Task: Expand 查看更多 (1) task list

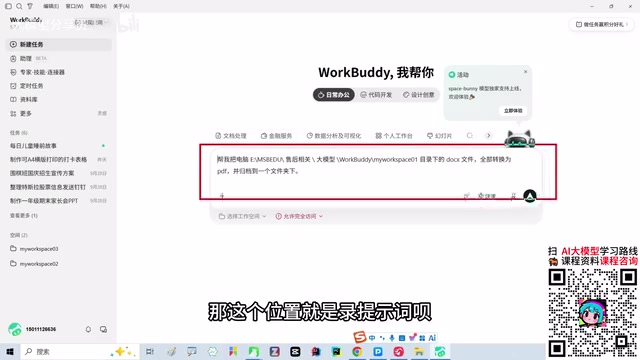Action: pyautogui.click(x=24, y=216)
